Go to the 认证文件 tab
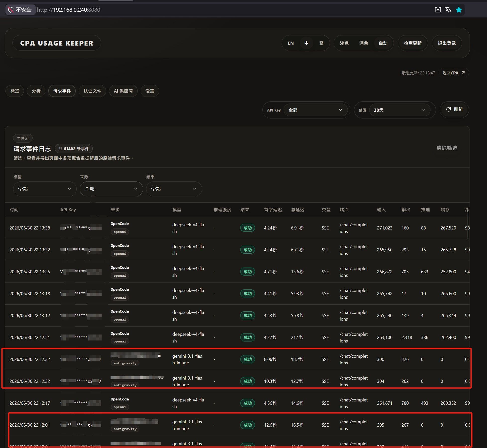This screenshot has width=487, height=448. (x=92, y=91)
